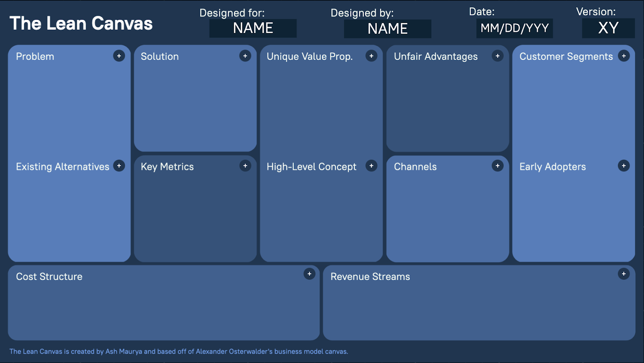The width and height of the screenshot is (644, 363).
Task: Click the plus icon in Problem section
Action: click(119, 56)
